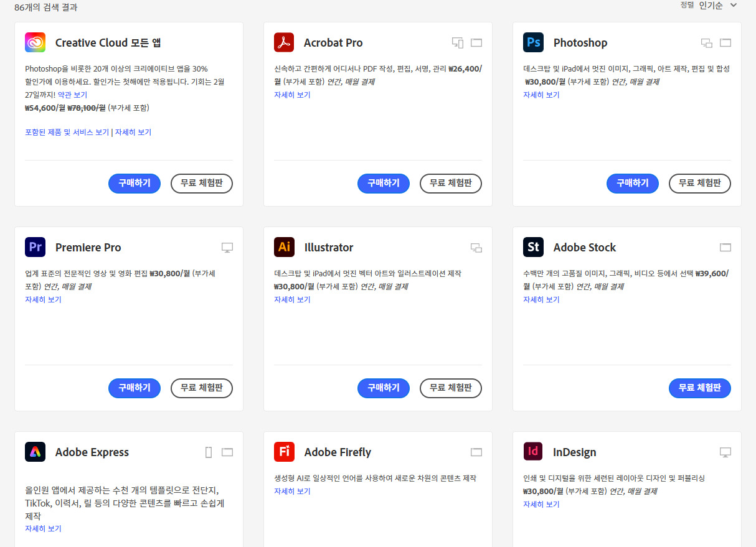Click the ₩54,600/월 discounted price
Screen dimensions: 756x547
pyautogui.click(x=45, y=108)
